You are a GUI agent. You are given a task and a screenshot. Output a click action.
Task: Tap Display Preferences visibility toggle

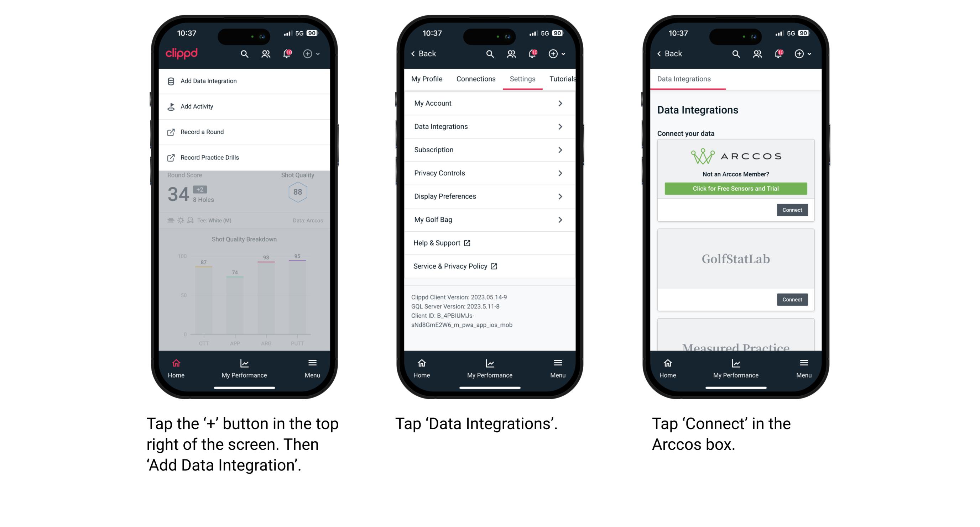[x=560, y=196]
